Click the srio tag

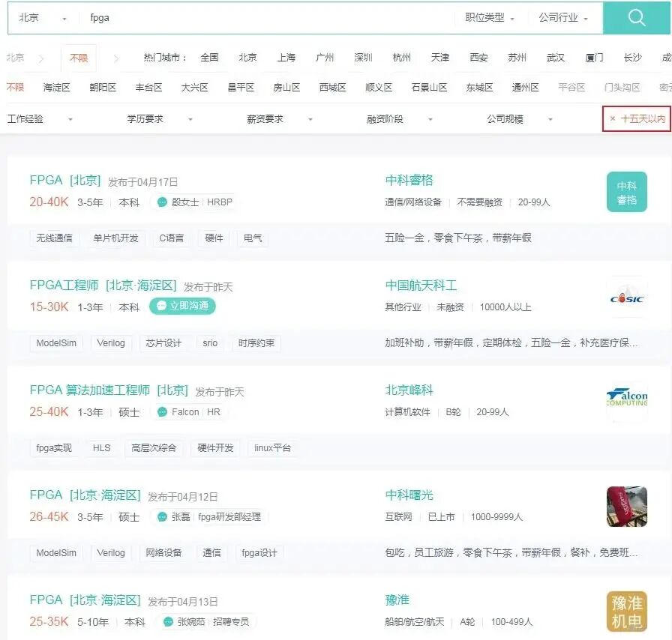210,343
